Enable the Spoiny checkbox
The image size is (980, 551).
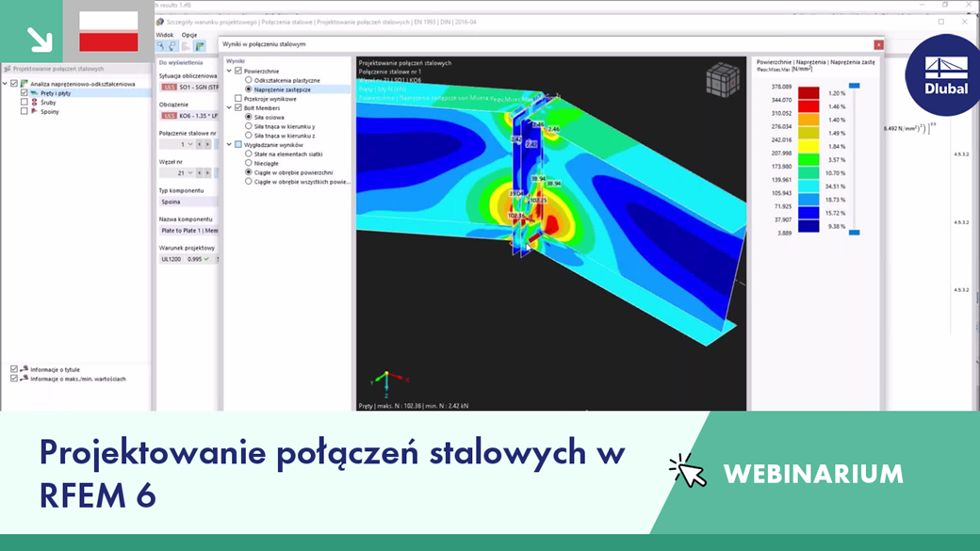[24, 111]
